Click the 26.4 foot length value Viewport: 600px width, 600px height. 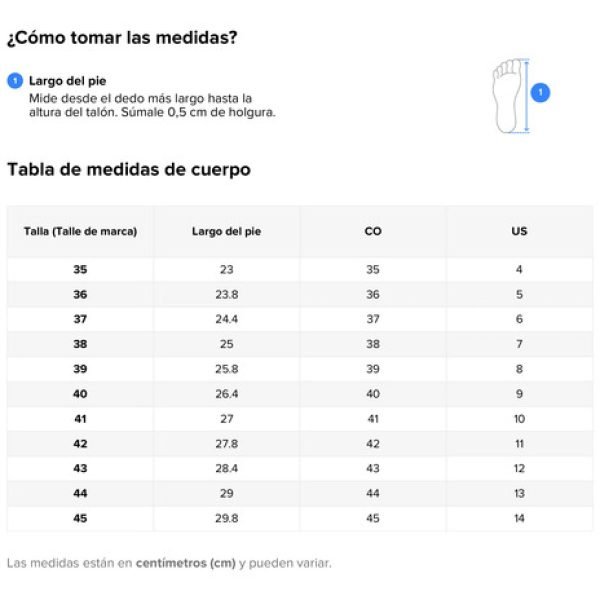coord(227,394)
